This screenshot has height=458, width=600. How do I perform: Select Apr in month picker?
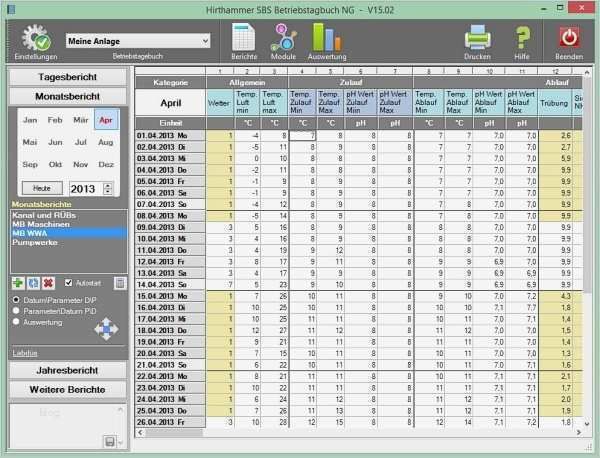point(106,120)
